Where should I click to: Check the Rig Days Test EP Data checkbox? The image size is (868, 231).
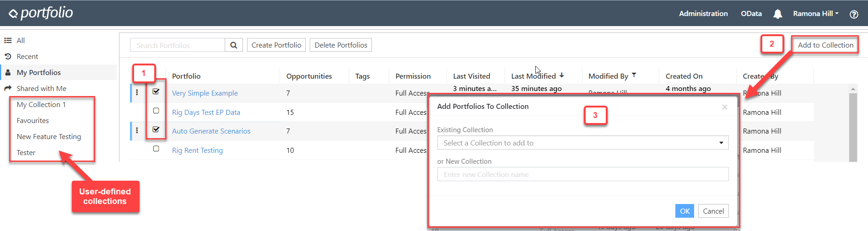tap(156, 111)
